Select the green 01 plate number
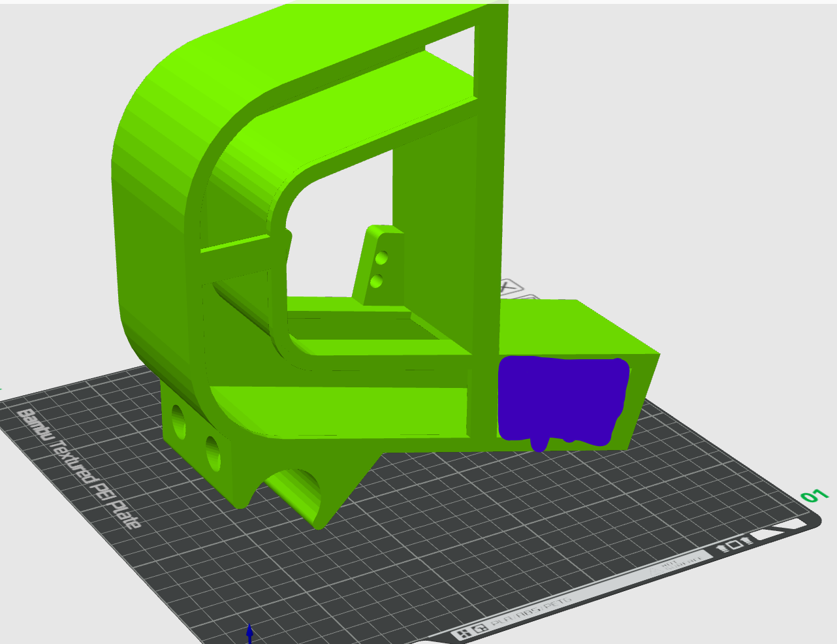 (x=814, y=496)
